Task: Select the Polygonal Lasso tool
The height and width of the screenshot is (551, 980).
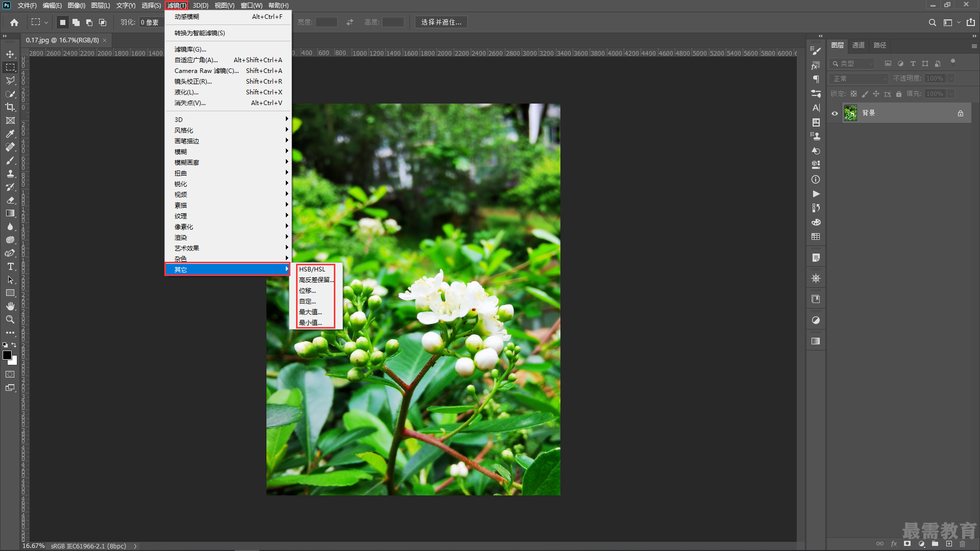Action: [x=10, y=81]
